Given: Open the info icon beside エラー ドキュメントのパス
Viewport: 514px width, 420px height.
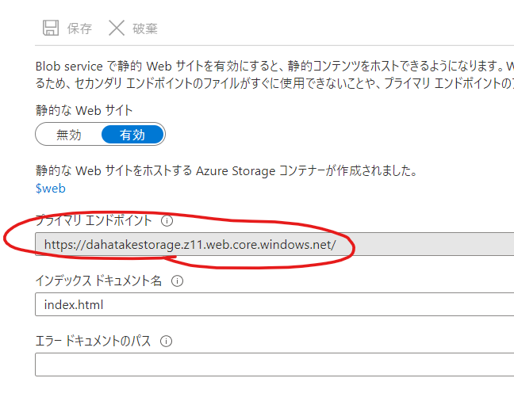Looking at the screenshot, I should 166,341.
